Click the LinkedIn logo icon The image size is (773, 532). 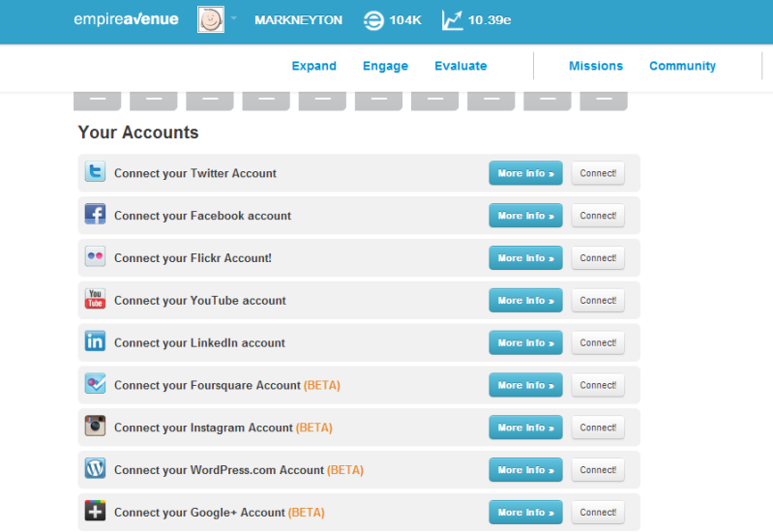point(95,341)
